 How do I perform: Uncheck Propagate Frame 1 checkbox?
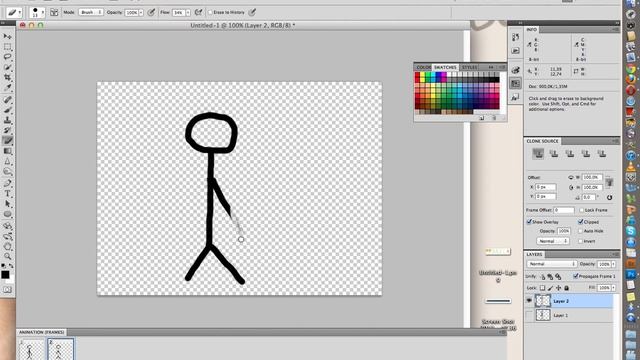click(576, 276)
